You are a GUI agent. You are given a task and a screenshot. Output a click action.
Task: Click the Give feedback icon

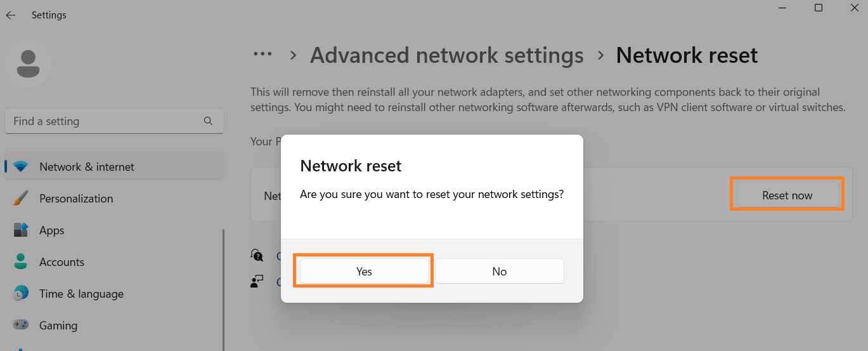coord(257,281)
